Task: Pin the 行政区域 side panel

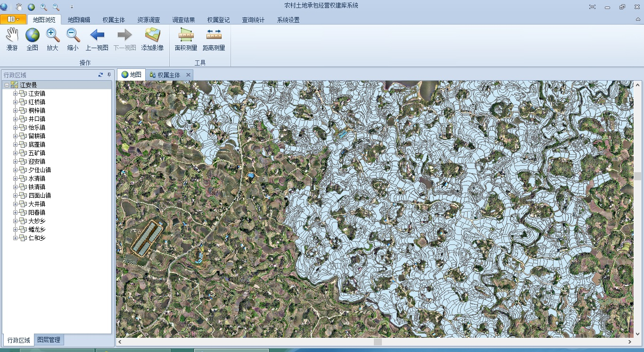Action: coord(109,75)
